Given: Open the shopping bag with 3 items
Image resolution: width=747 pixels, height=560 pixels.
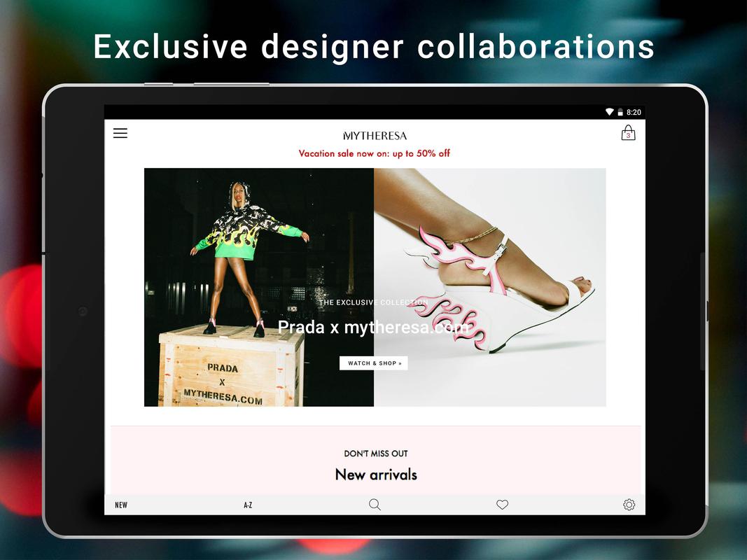Looking at the screenshot, I should [x=629, y=133].
